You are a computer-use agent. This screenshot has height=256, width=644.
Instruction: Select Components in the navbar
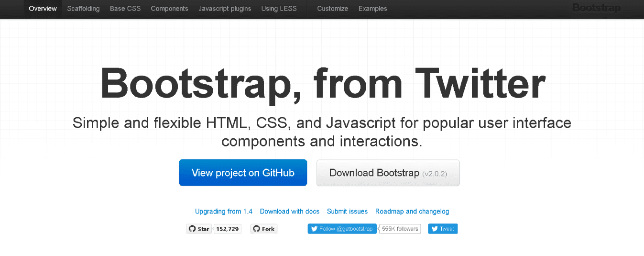[170, 9]
